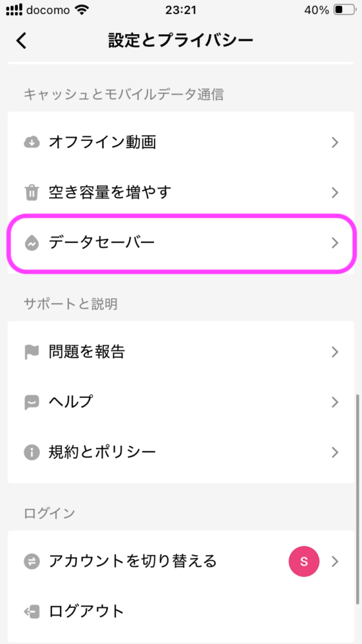Tap the data saver droplet icon
This screenshot has height=644, width=362.
click(x=32, y=243)
